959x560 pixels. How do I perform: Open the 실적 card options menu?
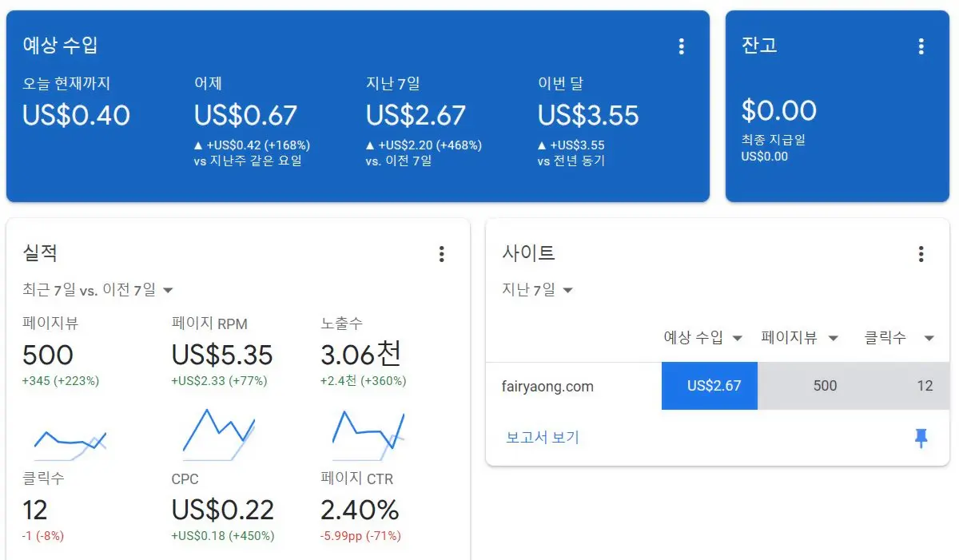(x=441, y=253)
